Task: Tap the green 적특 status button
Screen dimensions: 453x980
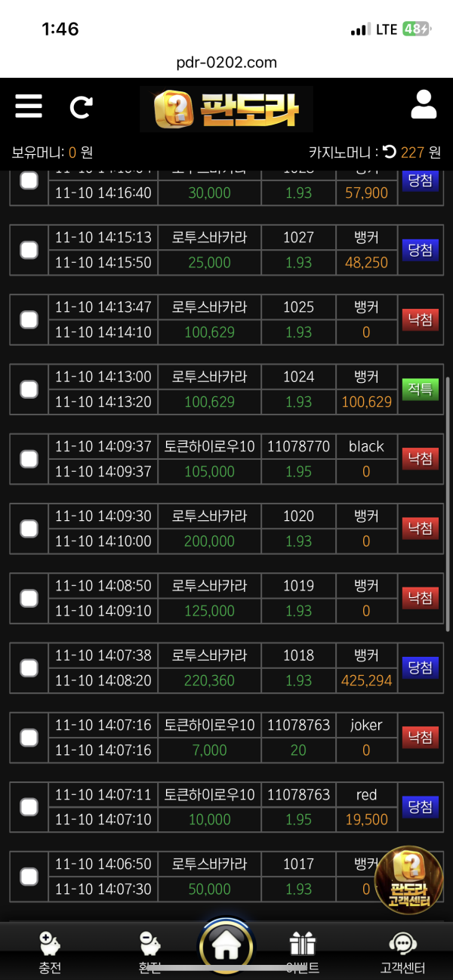Action: 420,389
